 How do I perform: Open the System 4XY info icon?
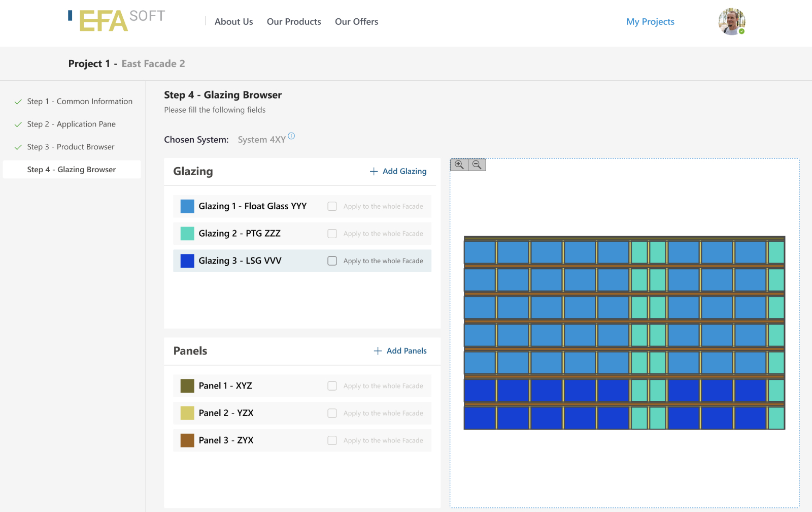[291, 136]
